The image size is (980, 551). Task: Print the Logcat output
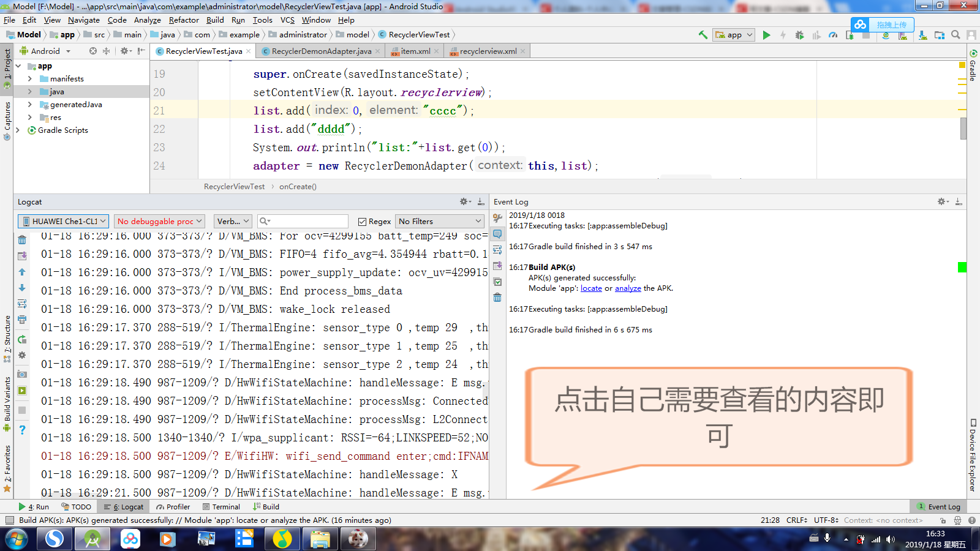22,318
